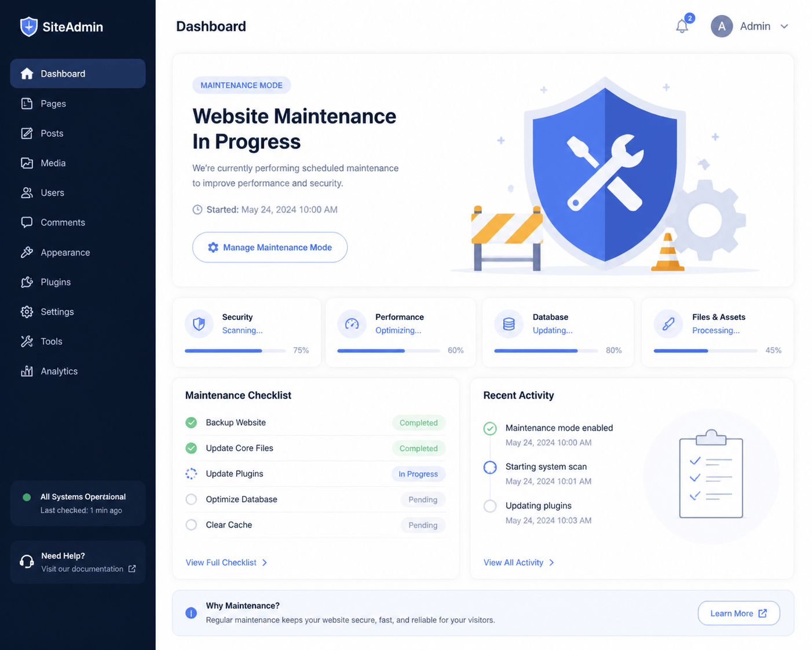Viewport: 812px width, 650px height.
Task: Click the Security shield card icon
Action: tap(199, 324)
